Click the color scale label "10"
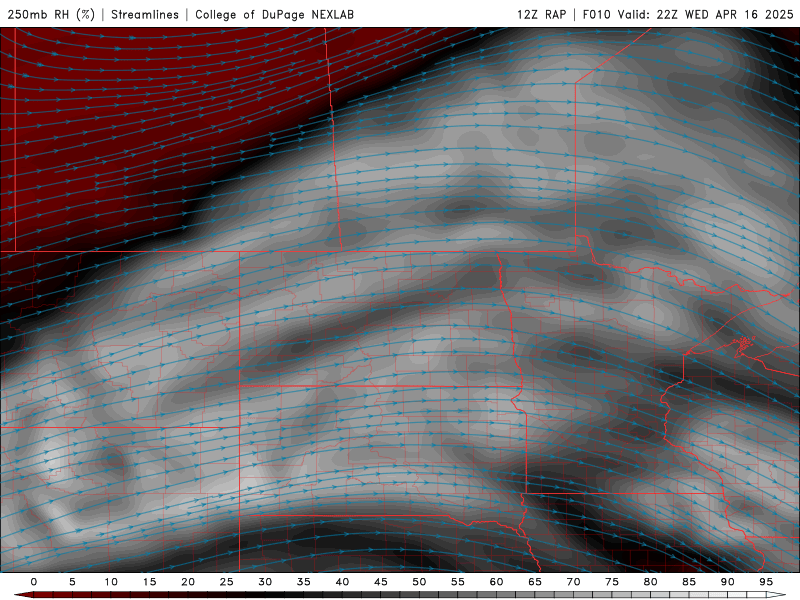800x600 pixels. (x=111, y=582)
